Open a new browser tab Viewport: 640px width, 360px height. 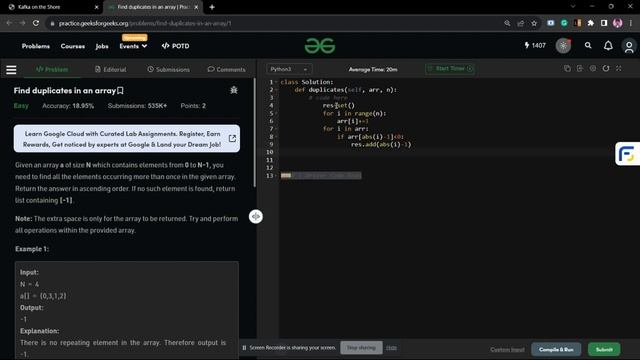pos(212,7)
